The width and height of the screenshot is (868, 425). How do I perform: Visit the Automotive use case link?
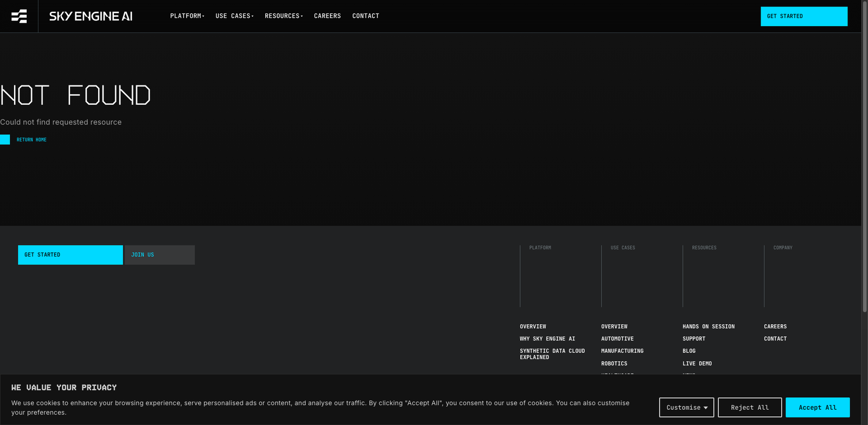[617, 339]
